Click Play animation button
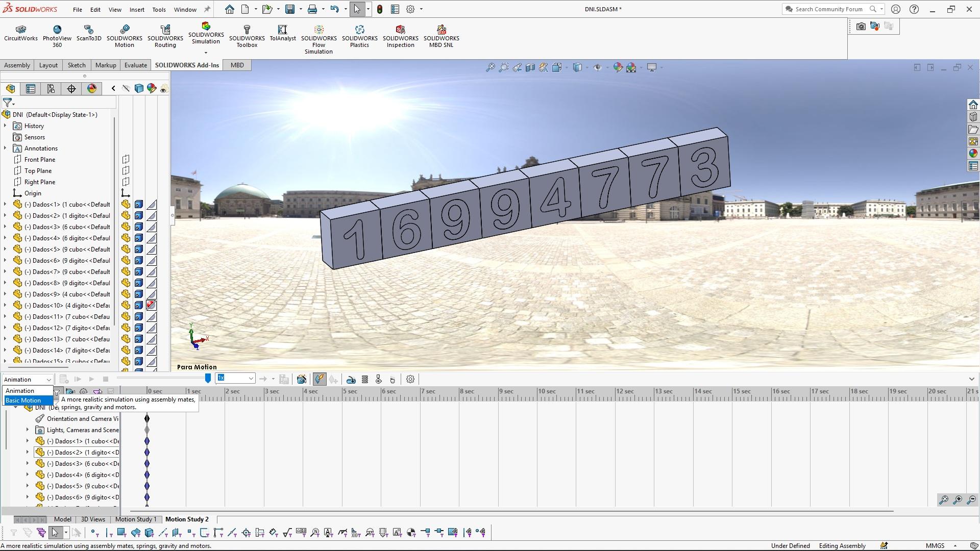980x551 pixels. (91, 379)
